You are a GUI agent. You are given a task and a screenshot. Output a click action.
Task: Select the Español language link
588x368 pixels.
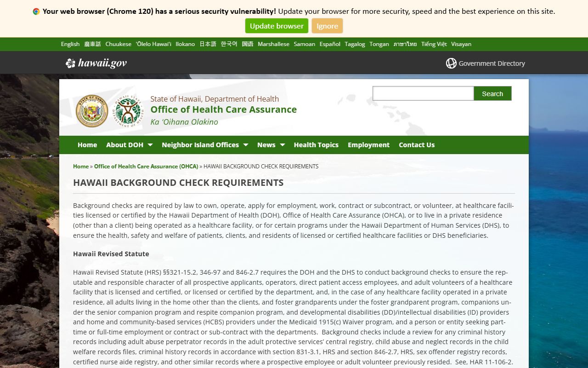tap(330, 44)
